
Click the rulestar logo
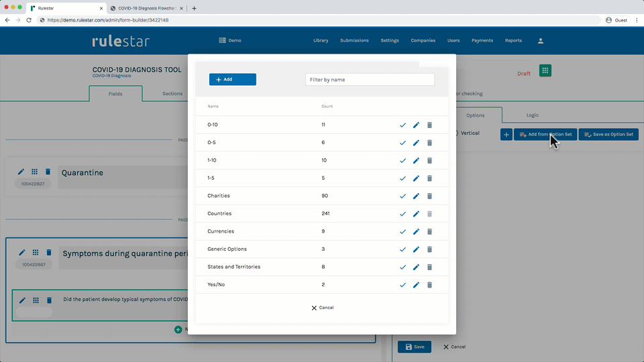pos(121,41)
